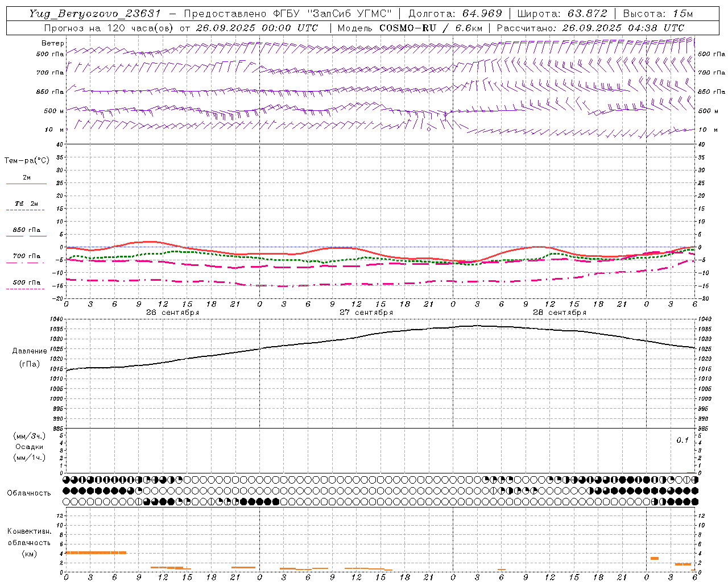Image resolution: width=728 pixels, height=582 pixels.
Task: Click the Рассчитано 26.09.2025 04:38 UTC text
Action: [x=590, y=28]
